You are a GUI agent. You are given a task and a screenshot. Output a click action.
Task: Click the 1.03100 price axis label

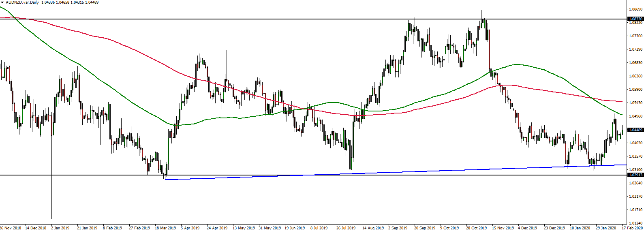pos(635,170)
